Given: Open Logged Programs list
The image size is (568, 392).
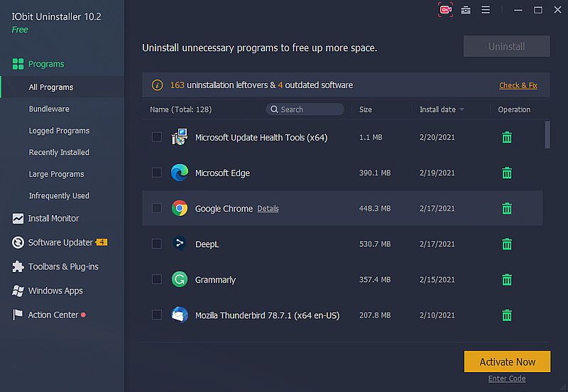Looking at the screenshot, I should click(59, 131).
